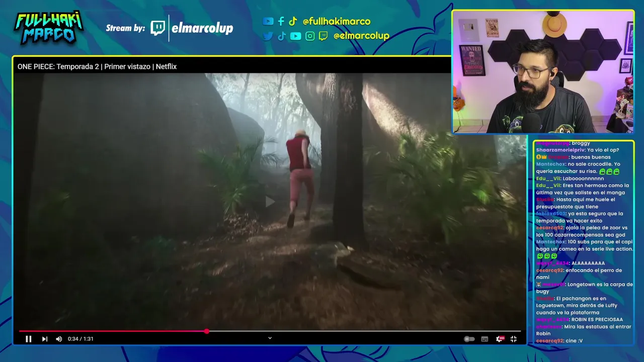Image resolution: width=644 pixels, height=362 pixels.
Task: Click chat message 'ROBIN ES PRECIOSAA'
Action: click(x=597, y=319)
